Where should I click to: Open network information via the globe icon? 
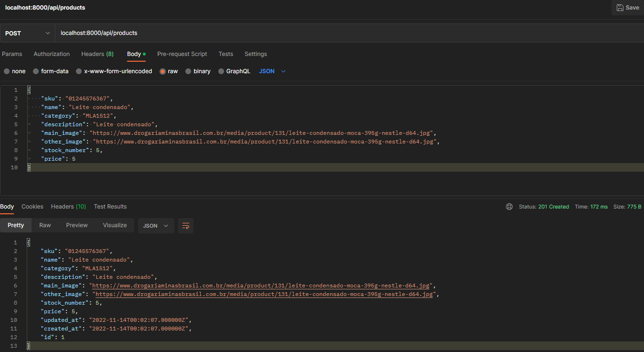(509, 206)
